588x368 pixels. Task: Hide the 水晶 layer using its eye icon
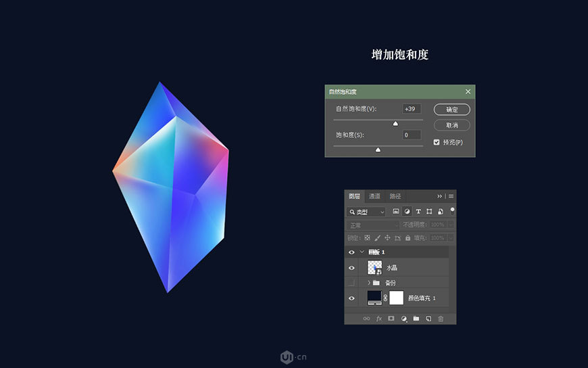(351, 268)
